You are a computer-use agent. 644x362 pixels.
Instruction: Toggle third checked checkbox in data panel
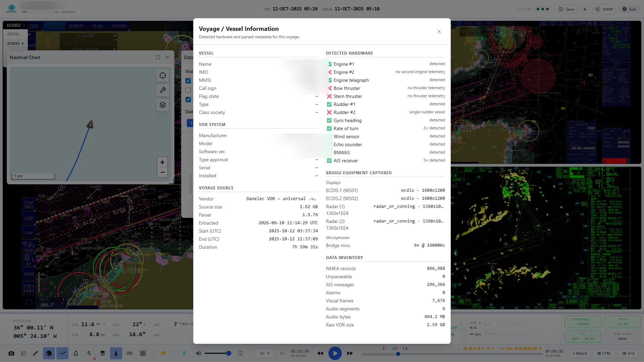pos(188,100)
